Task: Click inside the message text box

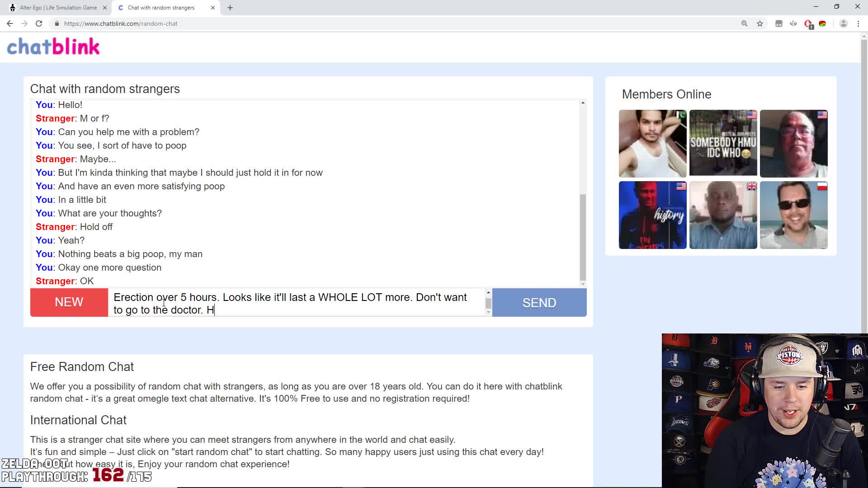Action: pyautogui.click(x=296, y=303)
